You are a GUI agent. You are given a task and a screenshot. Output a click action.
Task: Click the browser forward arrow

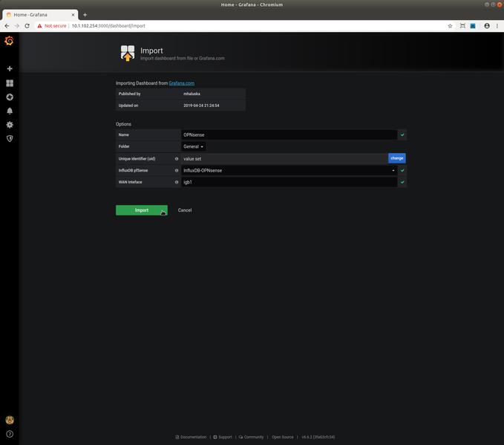click(17, 26)
